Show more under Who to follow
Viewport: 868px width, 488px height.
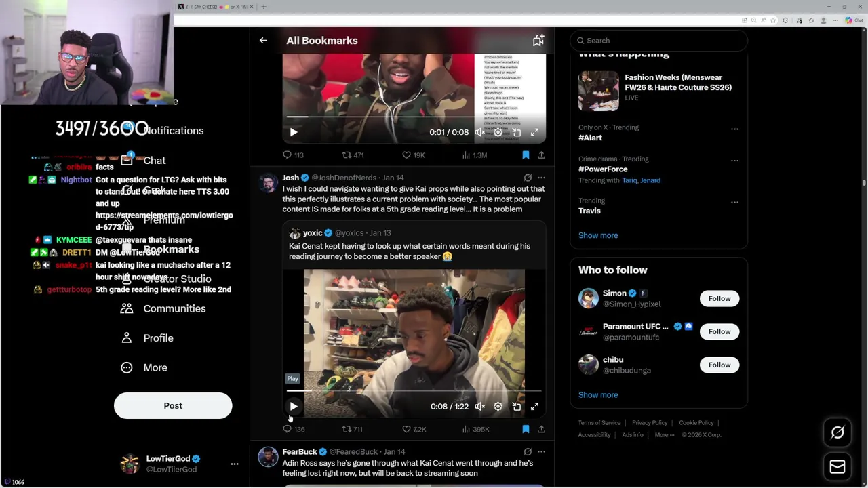(598, 394)
